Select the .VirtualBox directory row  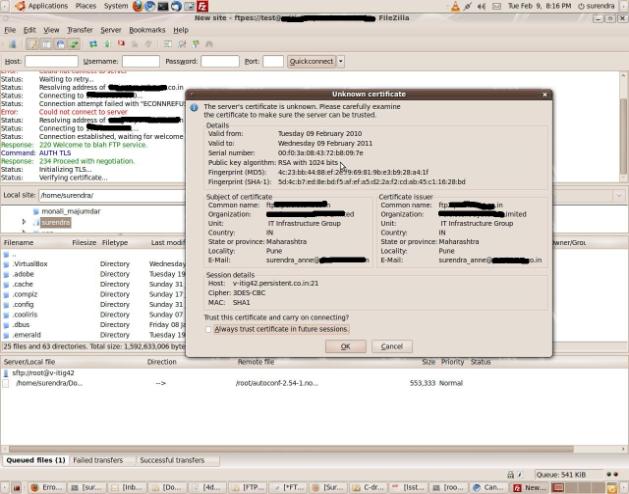93,264
